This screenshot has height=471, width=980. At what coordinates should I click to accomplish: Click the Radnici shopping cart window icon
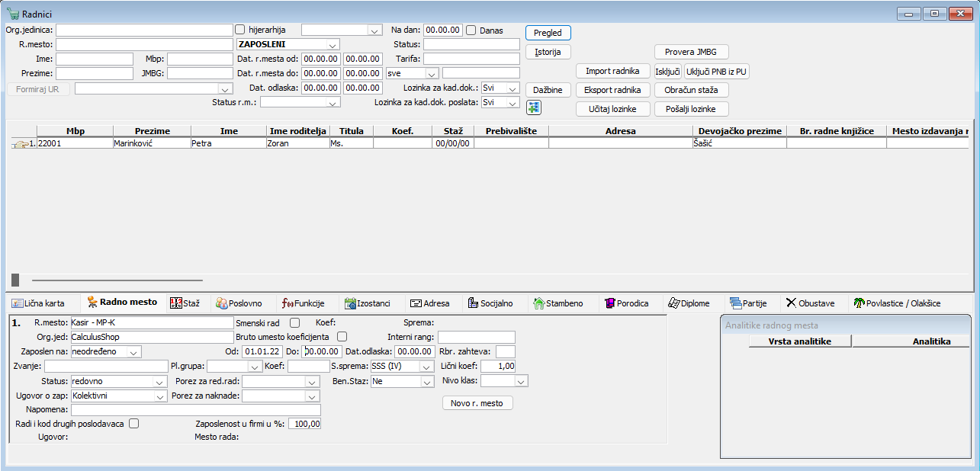13,14
